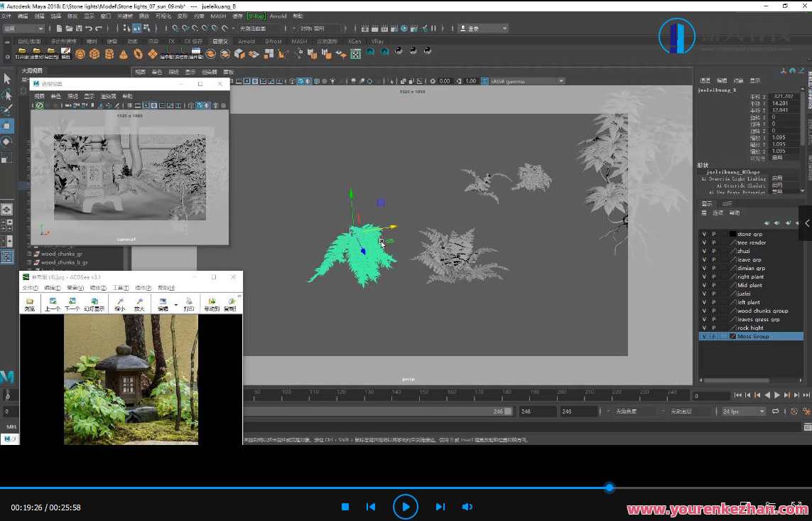
Task: Open the 24 fps playback rate dropdown
Action: (741, 411)
